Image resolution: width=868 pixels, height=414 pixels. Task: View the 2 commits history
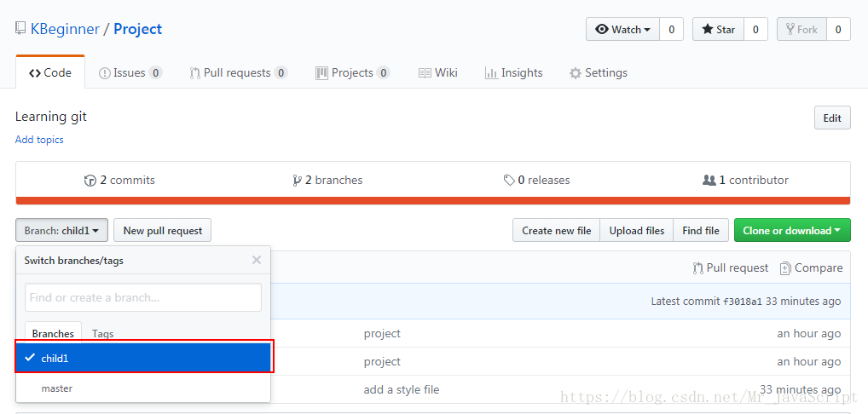[119, 180]
